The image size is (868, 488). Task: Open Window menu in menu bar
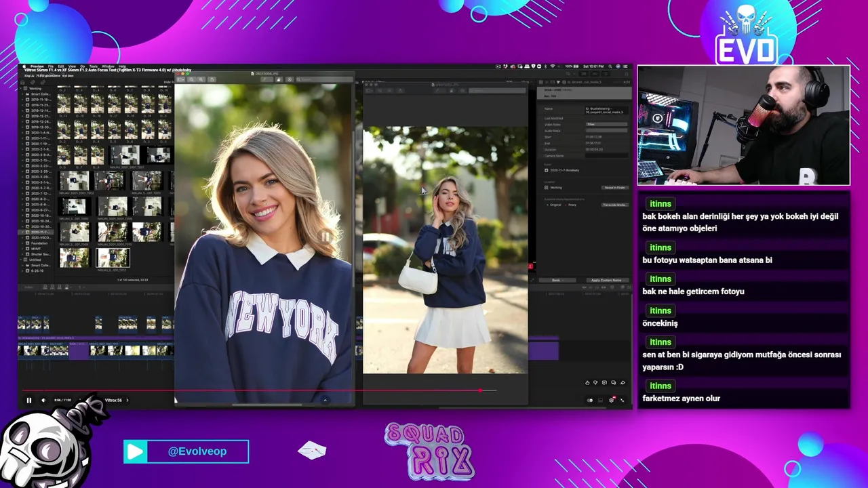(108, 66)
